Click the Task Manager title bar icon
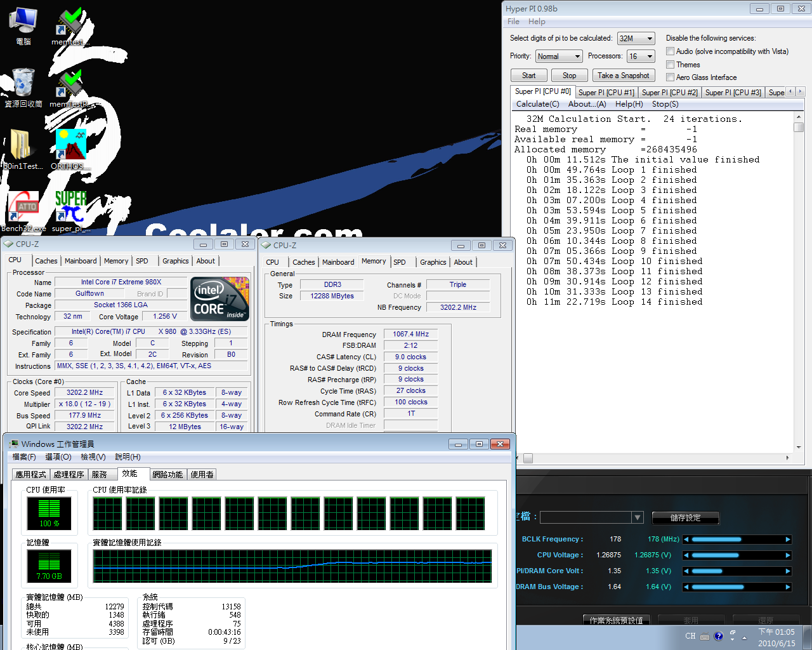Screen dimensions: 812x650 13,444
